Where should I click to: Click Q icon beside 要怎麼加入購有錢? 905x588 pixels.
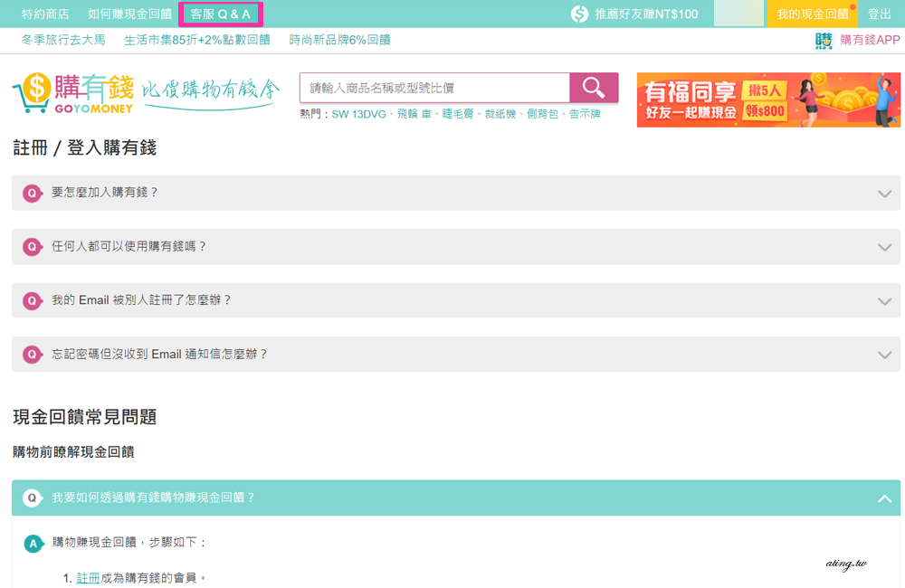(32, 193)
